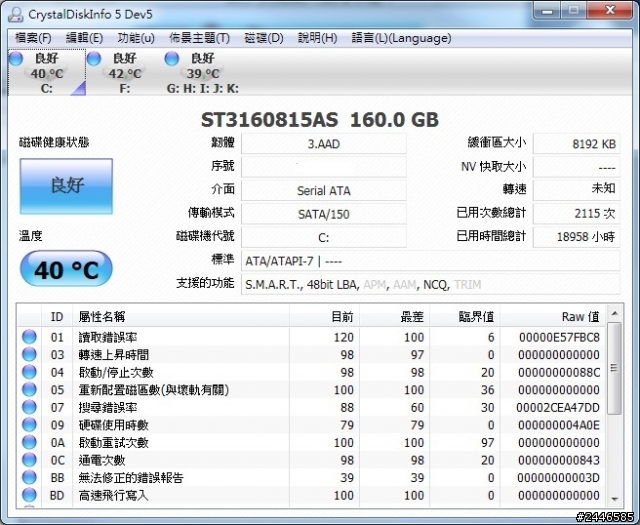Select the 重新配置磁區數(與壞軌有關) row text
Screen dimensions: 640x525
tap(153, 390)
